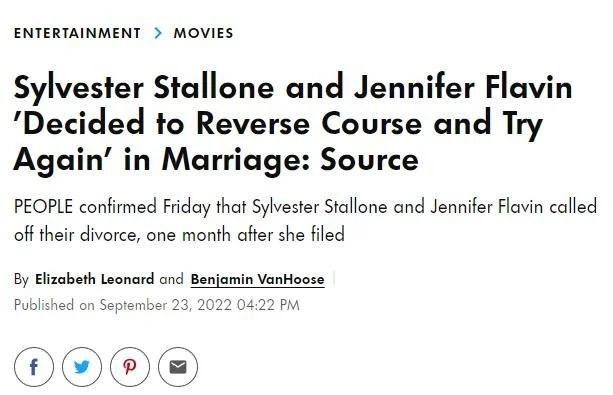Screen dimensions: 613x395
Task: Click the vertical divider after the byline
Action: coord(334,279)
